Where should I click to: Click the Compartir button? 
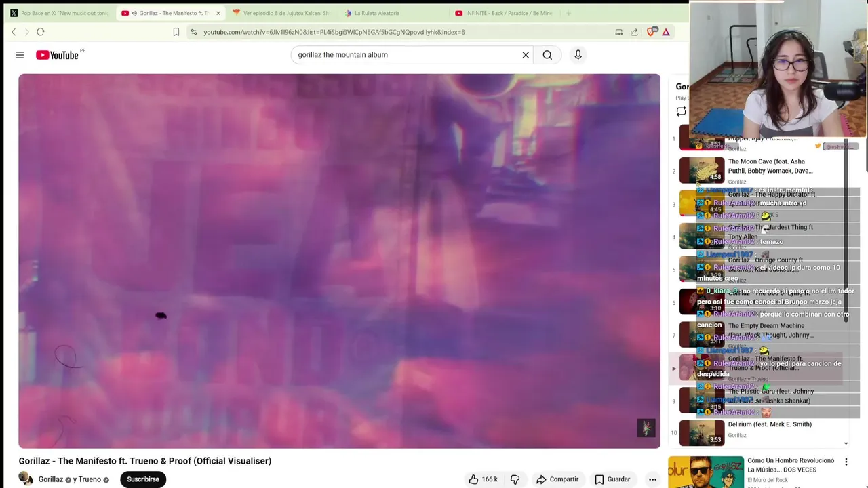[557, 479]
